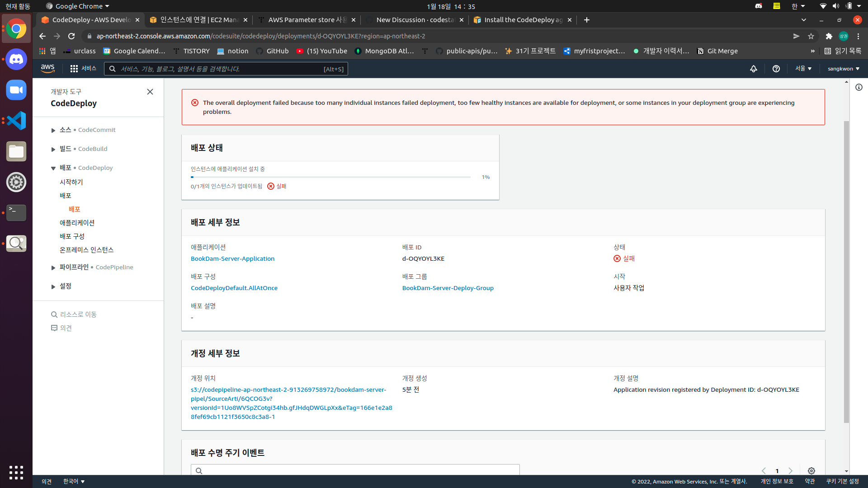Open the 서울 region dropdown

803,69
